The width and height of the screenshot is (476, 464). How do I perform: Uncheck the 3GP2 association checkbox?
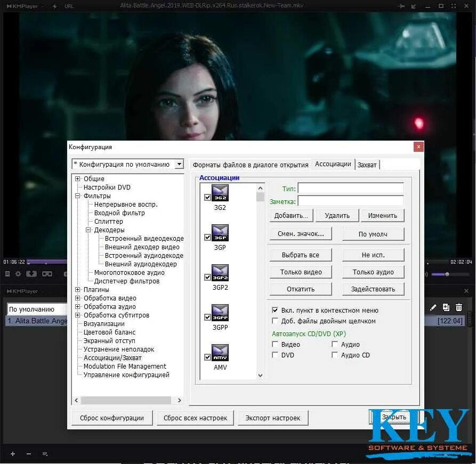point(208,277)
